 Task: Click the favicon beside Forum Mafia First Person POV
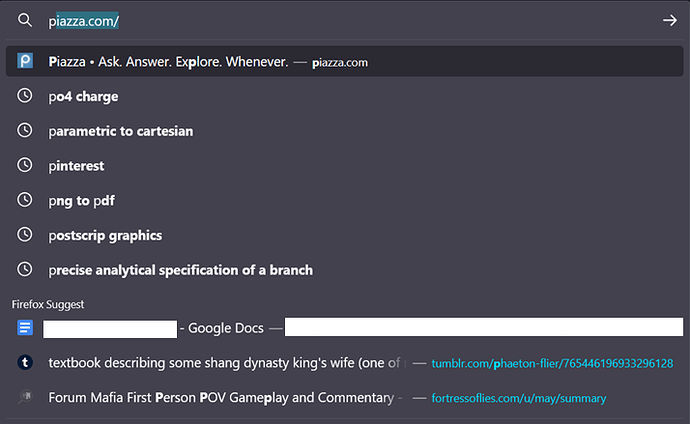25,397
